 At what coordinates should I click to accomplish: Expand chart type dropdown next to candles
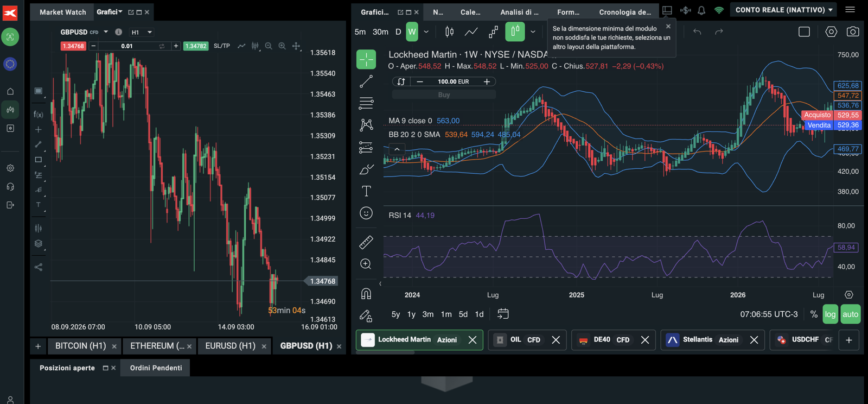[x=533, y=31]
